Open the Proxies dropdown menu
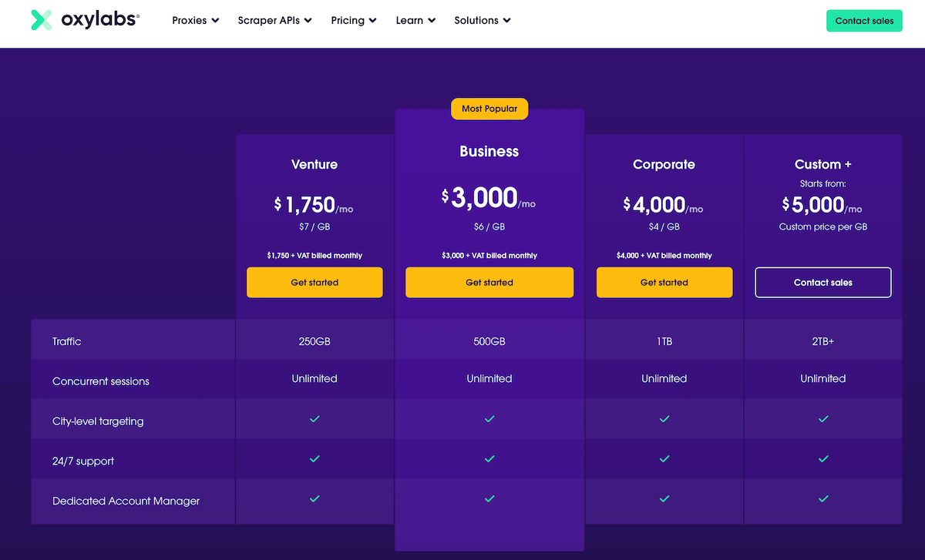This screenshot has height=560, width=925. pyautogui.click(x=196, y=21)
